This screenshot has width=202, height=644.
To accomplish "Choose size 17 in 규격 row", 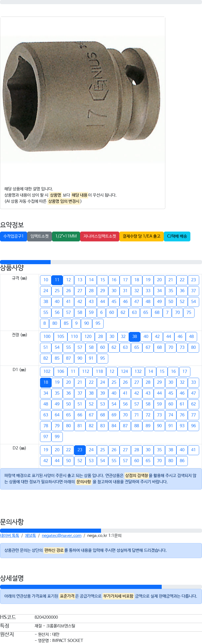I will click(125, 280).
